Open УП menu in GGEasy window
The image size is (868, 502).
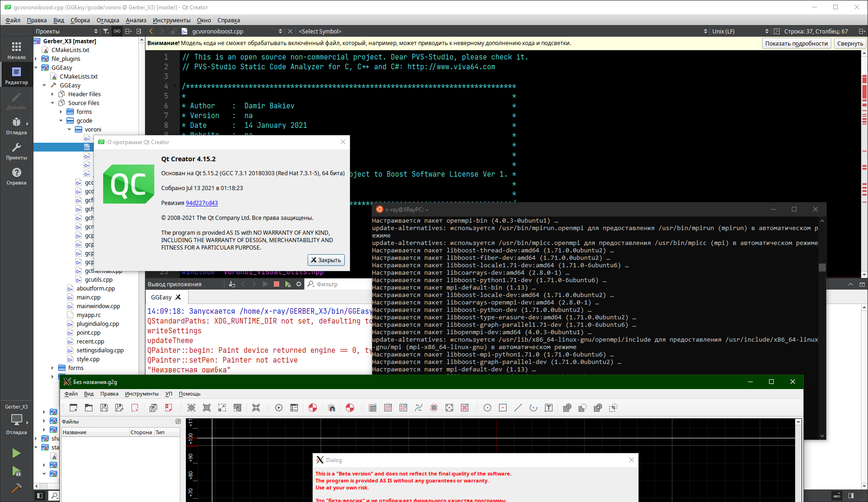(169, 394)
